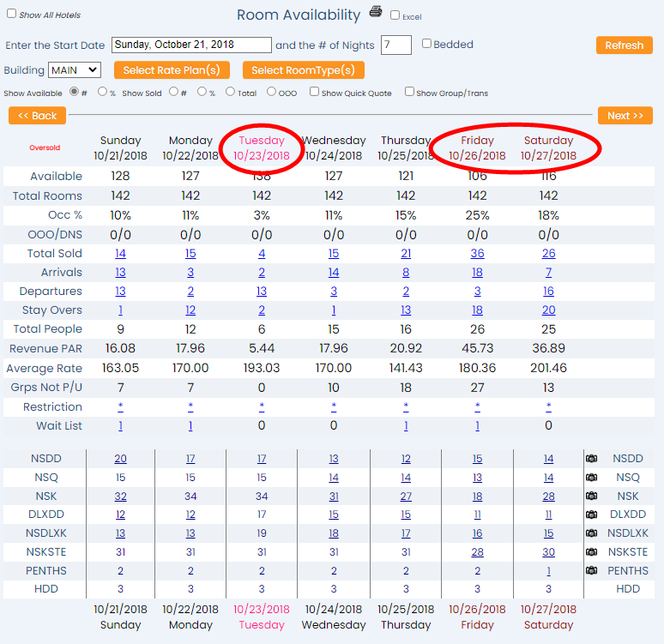The image size is (664, 644).
Task: Open the camera icon for NSQ
Action: [591, 478]
